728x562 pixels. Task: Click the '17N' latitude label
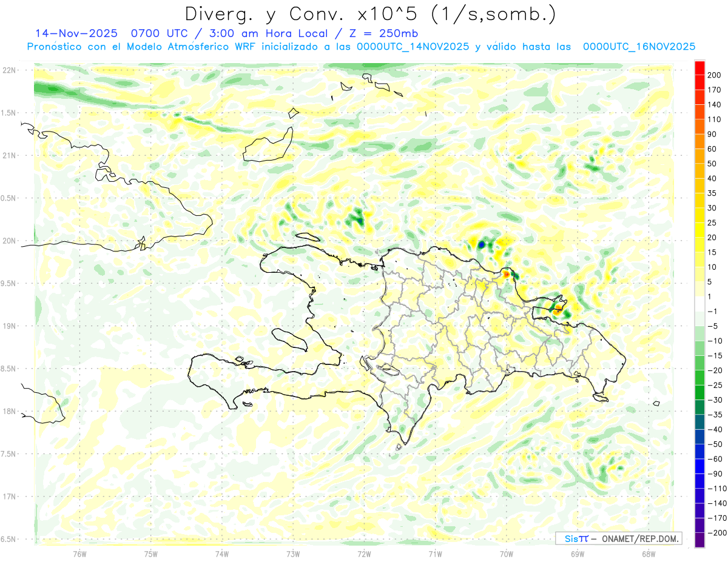8,497
